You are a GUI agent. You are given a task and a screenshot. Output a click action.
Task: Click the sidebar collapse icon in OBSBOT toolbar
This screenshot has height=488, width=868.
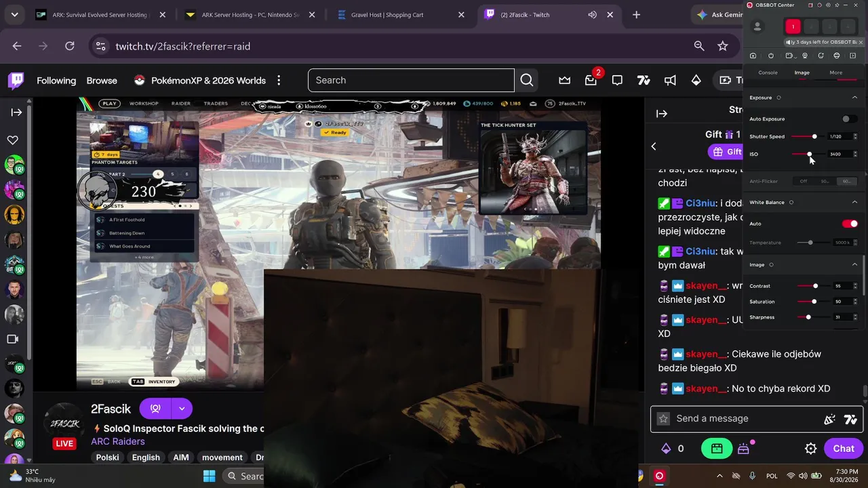click(x=853, y=56)
